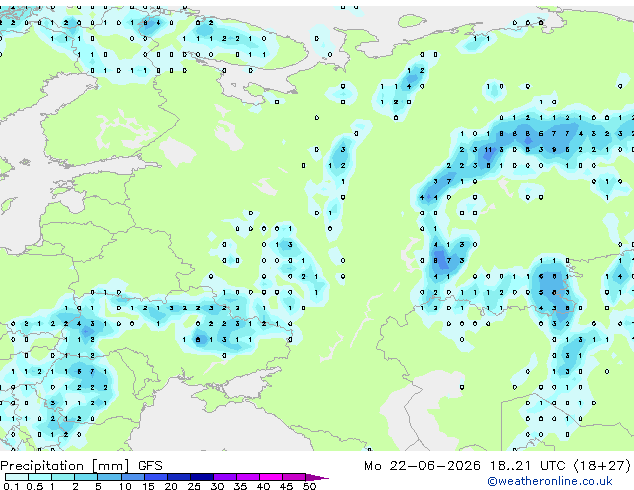
Task: Click the '30' legend scale label
Action: [217, 486]
